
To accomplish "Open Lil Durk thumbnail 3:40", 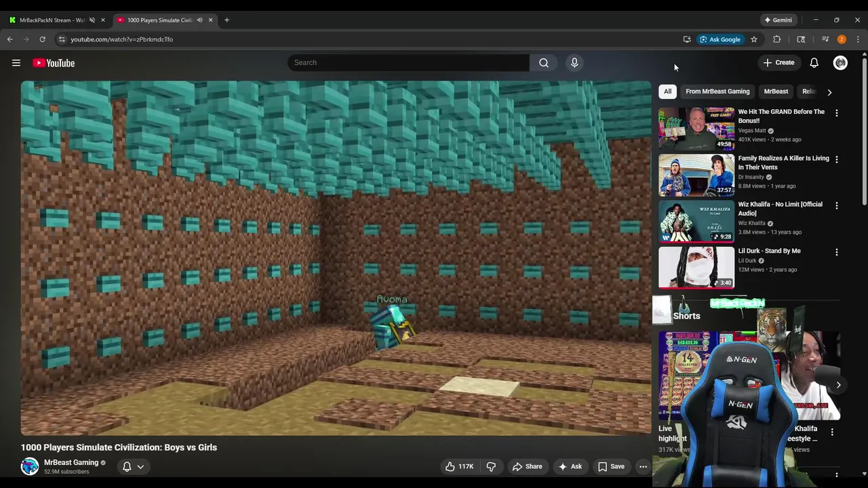I will tap(696, 267).
